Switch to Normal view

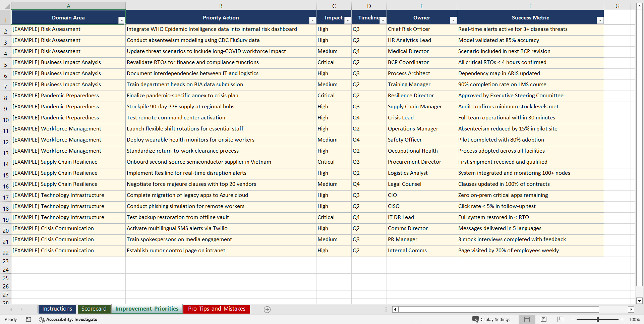[527, 319]
